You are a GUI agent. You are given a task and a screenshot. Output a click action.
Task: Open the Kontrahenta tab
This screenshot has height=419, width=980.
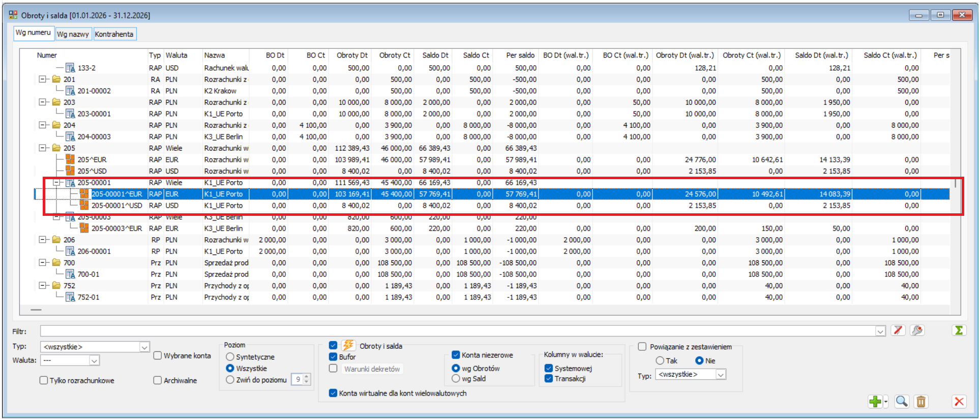[x=114, y=34]
